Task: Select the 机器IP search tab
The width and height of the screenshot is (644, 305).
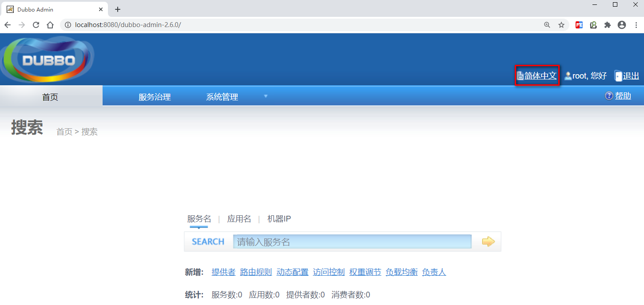Action: click(279, 219)
